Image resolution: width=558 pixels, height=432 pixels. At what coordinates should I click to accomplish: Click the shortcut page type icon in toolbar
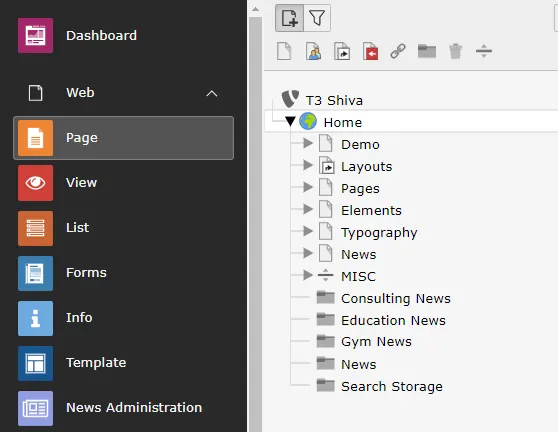[x=342, y=51]
